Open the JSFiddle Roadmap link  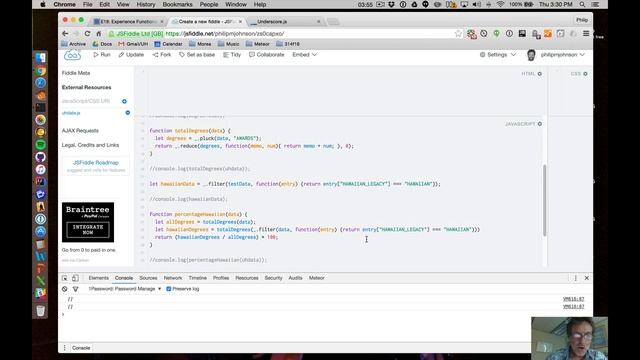96,162
